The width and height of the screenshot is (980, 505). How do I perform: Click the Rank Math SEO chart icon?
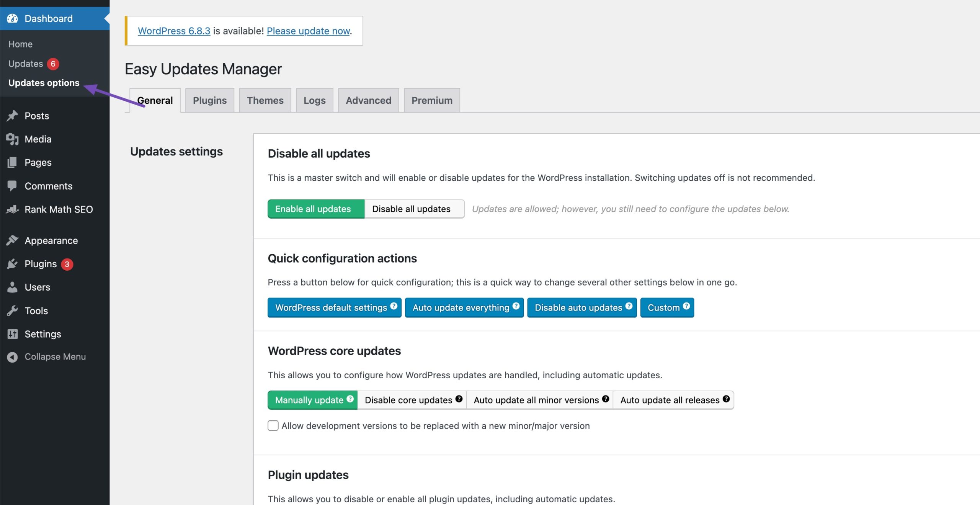click(x=12, y=209)
